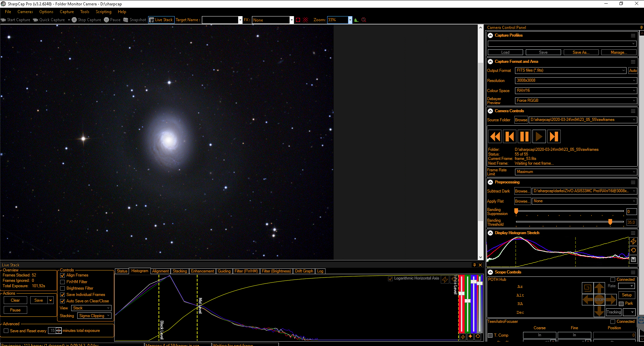Enable Save and Reset every checkbox

[x=6, y=331]
